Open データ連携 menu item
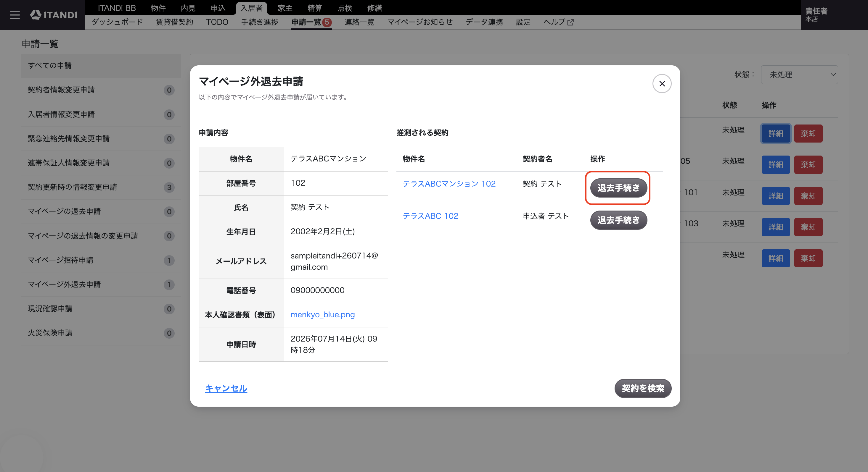The width and height of the screenshot is (868, 472). point(484,22)
